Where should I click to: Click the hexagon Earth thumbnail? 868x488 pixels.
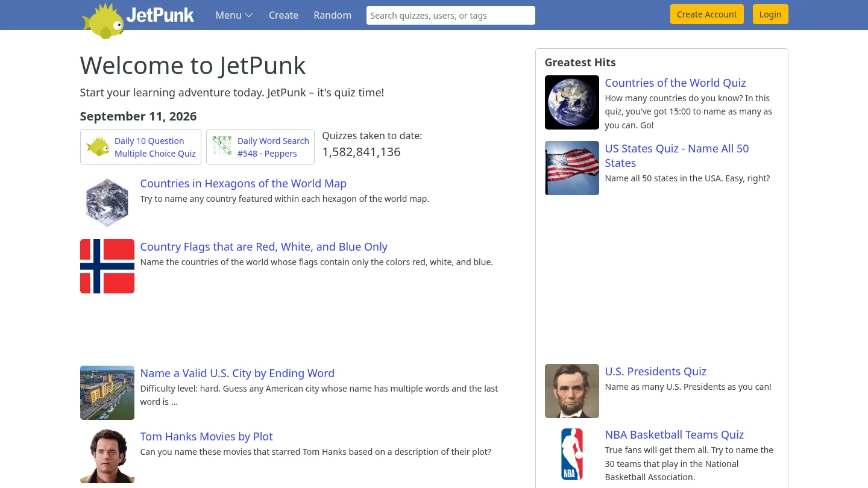point(107,202)
